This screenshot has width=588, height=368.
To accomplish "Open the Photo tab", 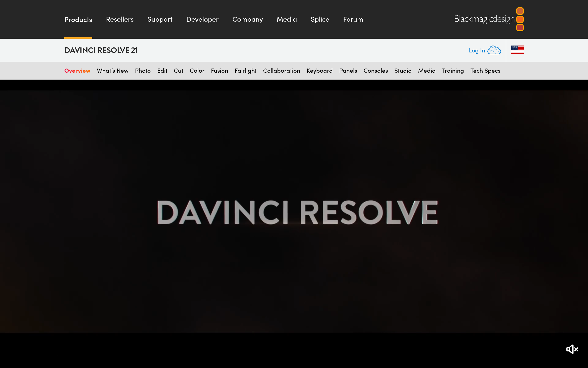I will pos(143,71).
